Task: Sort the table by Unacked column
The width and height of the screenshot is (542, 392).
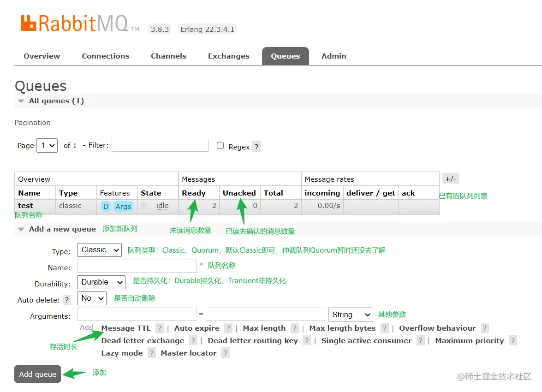Action: tap(239, 193)
